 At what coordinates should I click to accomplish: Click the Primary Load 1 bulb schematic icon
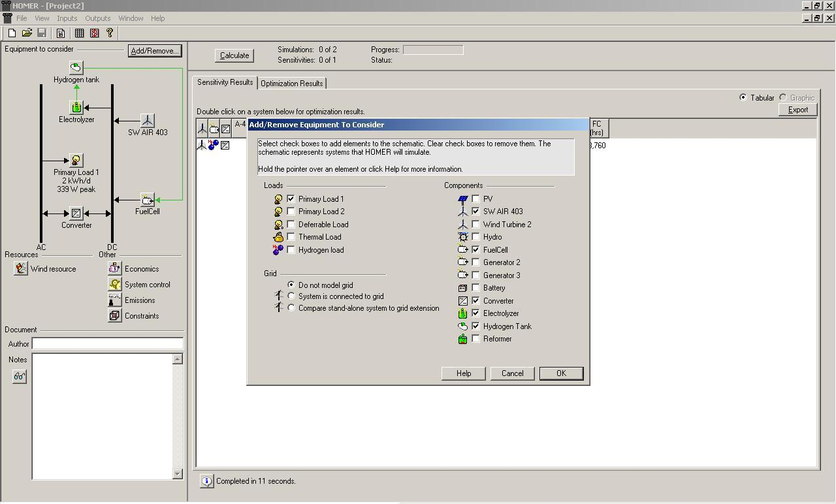[76, 161]
